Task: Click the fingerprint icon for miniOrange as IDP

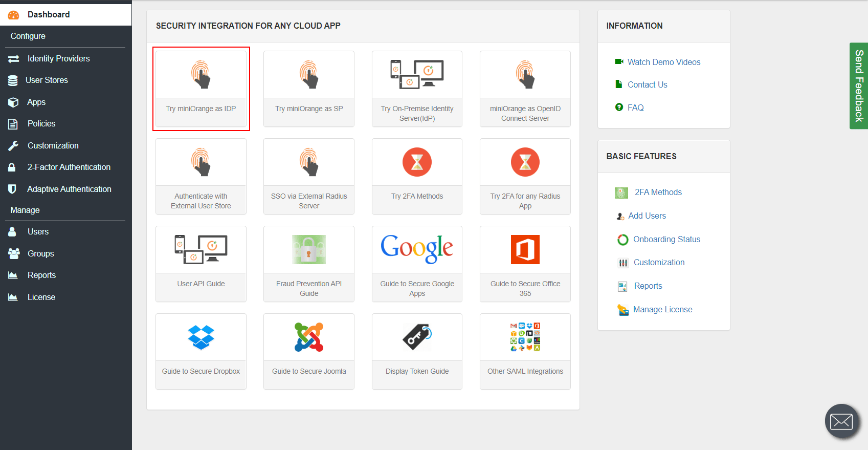Action: tap(201, 74)
